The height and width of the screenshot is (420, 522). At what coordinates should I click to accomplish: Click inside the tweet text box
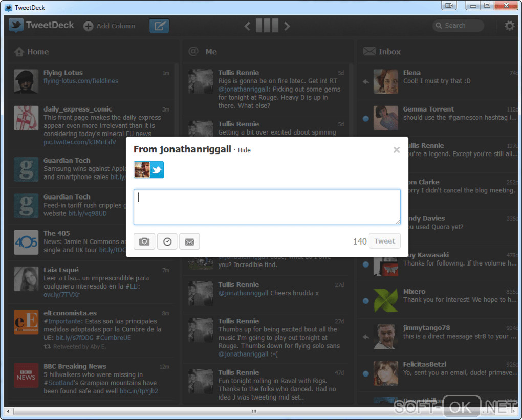pyautogui.click(x=267, y=207)
